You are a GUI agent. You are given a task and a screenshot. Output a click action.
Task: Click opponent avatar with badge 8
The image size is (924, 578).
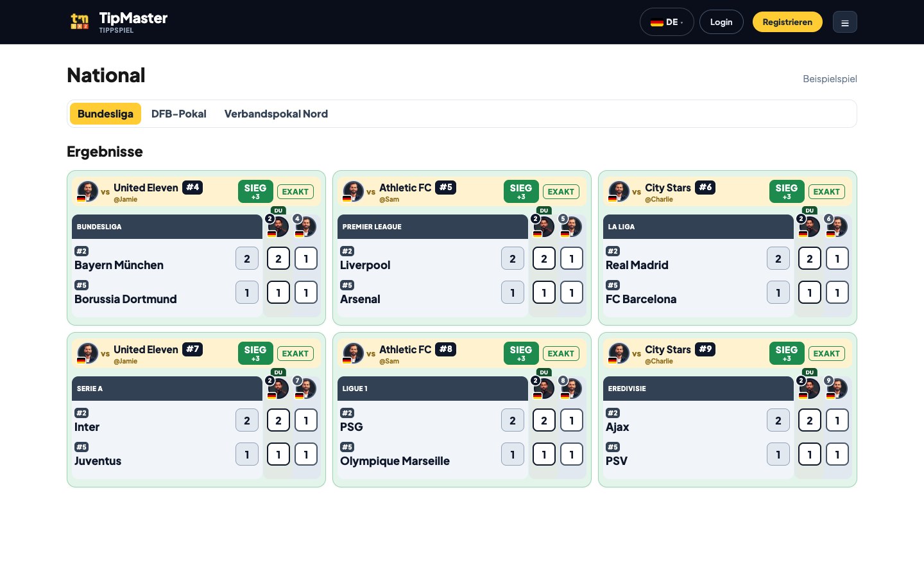[571, 388]
